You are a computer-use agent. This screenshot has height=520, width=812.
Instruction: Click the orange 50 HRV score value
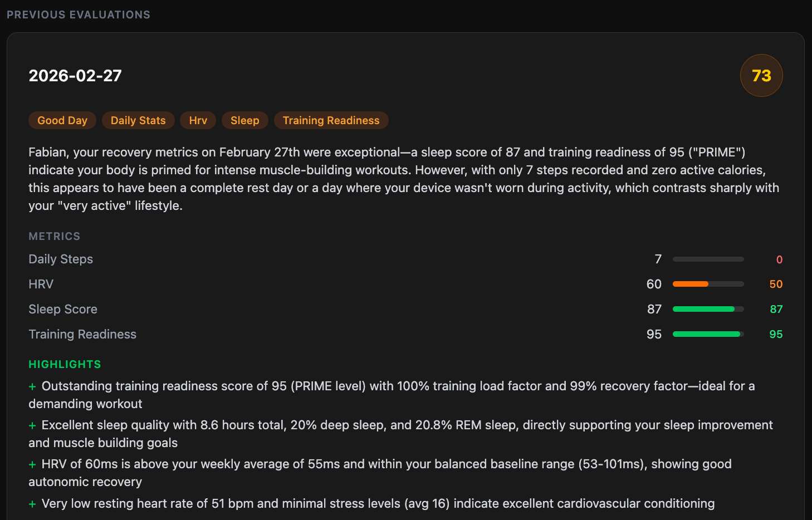click(x=776, y=284)
